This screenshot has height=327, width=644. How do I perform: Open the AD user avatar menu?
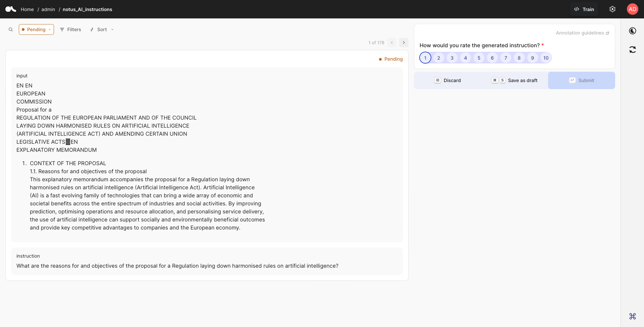[x=632, y=9]
